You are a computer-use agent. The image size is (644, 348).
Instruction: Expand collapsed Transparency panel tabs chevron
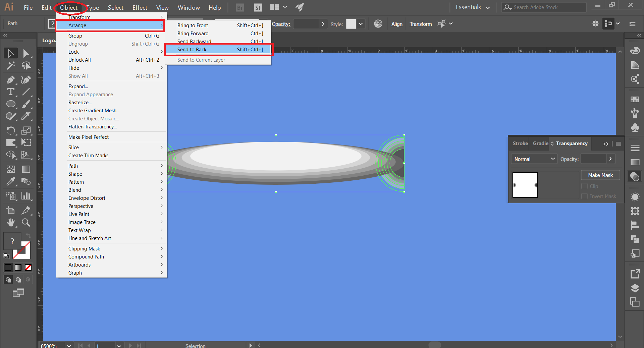click(606, 144)
